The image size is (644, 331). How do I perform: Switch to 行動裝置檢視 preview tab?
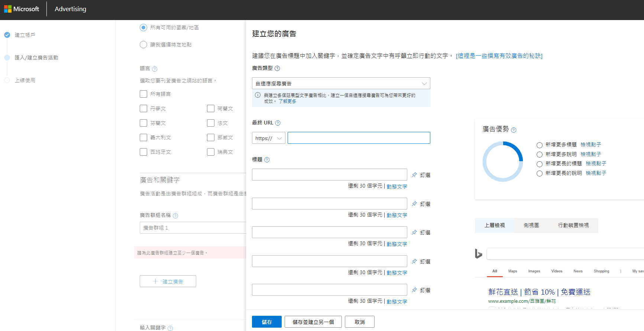[x=573, y=225]
